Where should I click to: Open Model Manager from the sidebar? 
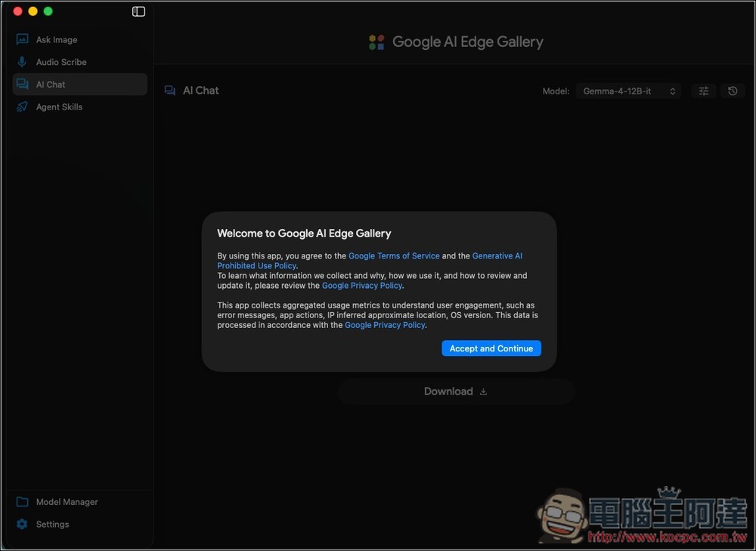click(80, 502)
